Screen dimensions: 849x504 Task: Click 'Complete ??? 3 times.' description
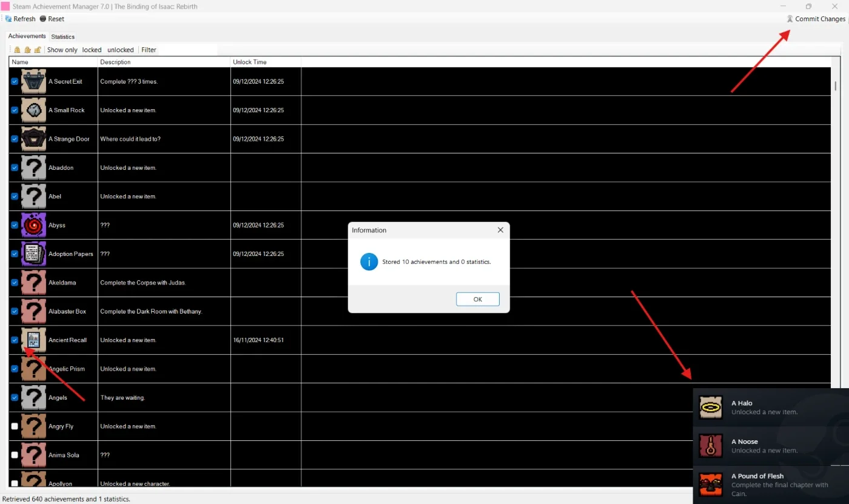[x=129, y=81]
